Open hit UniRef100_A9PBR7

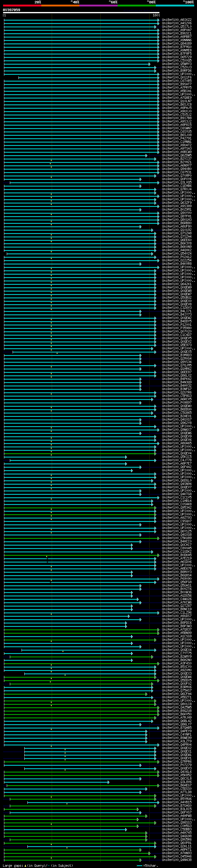[x=177, y=37]
